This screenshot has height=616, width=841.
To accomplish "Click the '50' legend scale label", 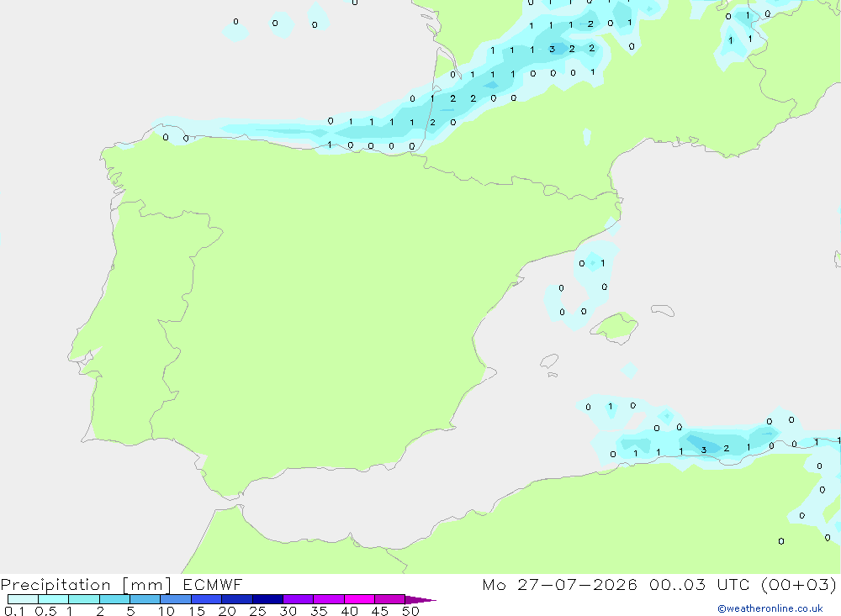I will click(x=410, y=611).
